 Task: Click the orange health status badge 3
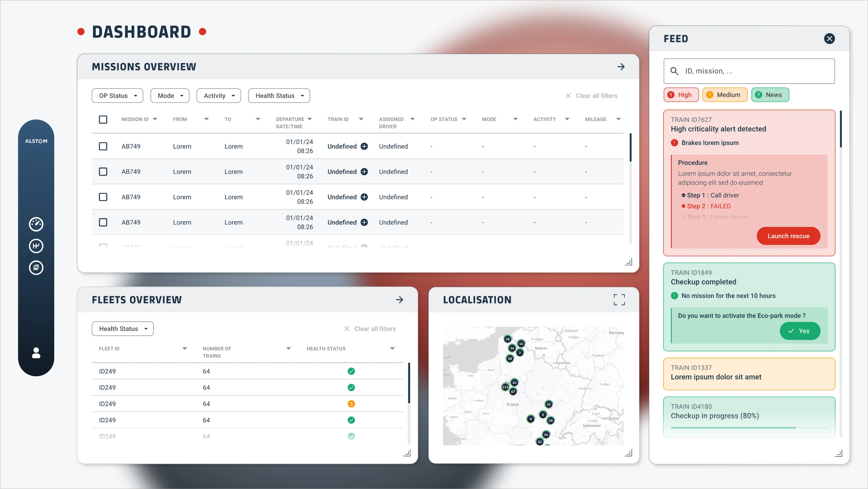click(x=351, y=404)
